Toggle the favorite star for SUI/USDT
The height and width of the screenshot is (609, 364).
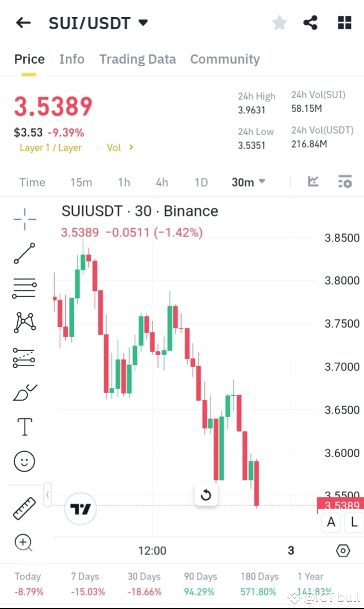(279, 23)
